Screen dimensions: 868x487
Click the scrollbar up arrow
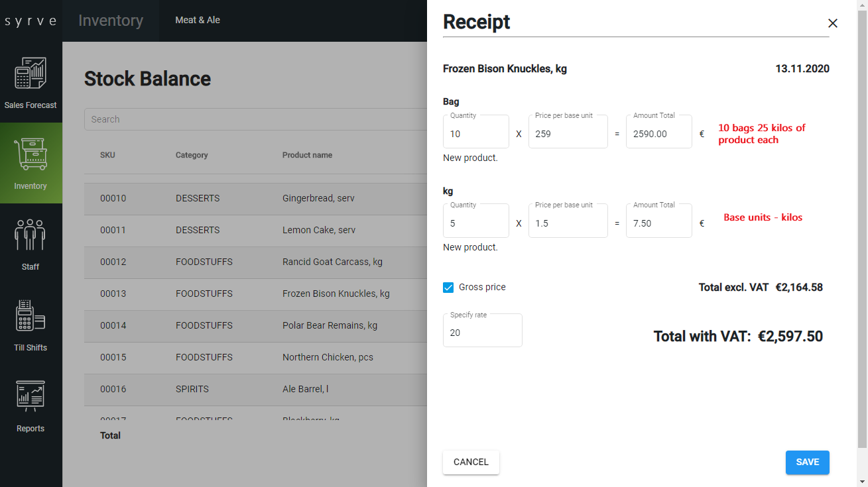[x=862, y=5]
